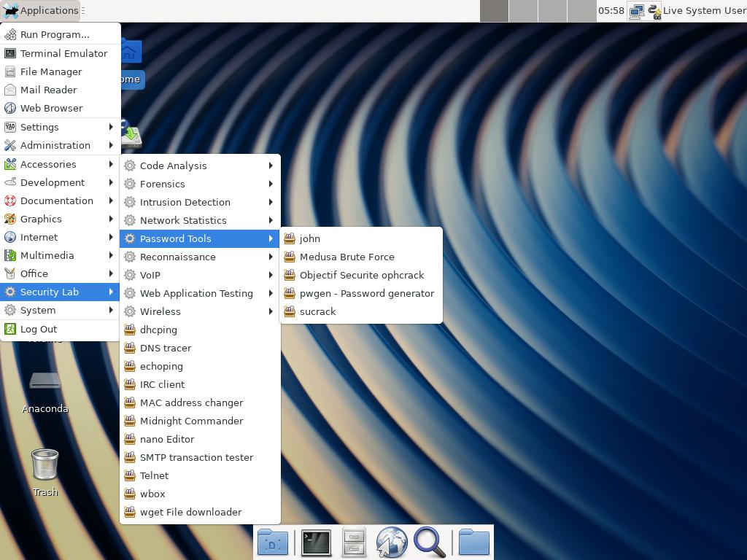Open wget File downloader
The height and width of the screenshot is (560, 747).
coord(200,513)
